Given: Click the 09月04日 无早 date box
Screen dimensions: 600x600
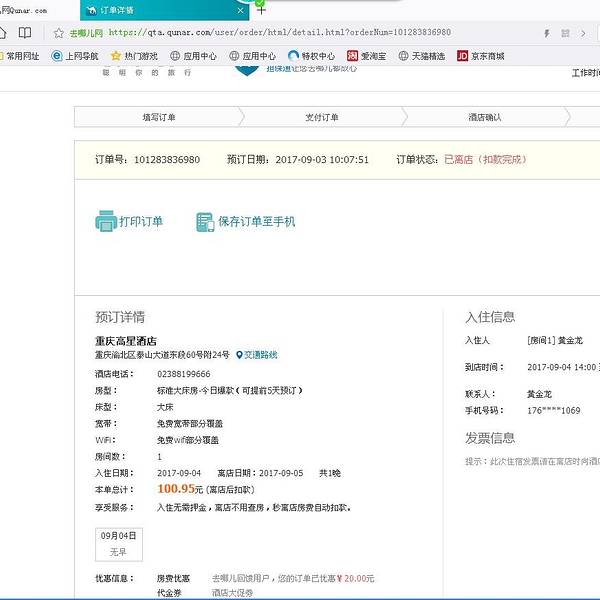Looking at the screenshot, I should [118, 543].
